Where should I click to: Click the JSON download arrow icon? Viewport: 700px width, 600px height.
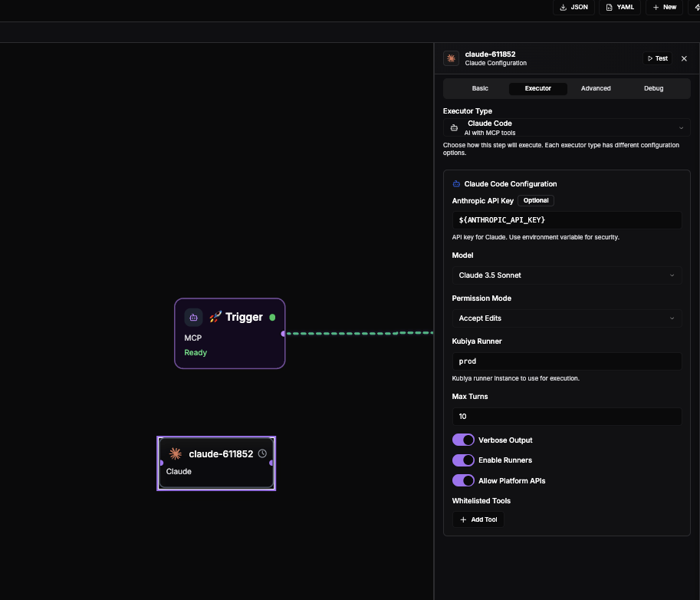(x=564, y=7)
